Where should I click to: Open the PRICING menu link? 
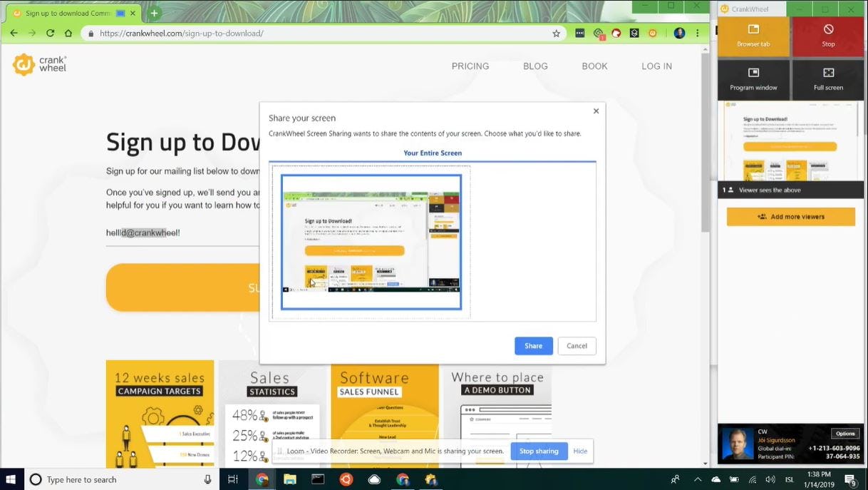[x=470, y=66]
